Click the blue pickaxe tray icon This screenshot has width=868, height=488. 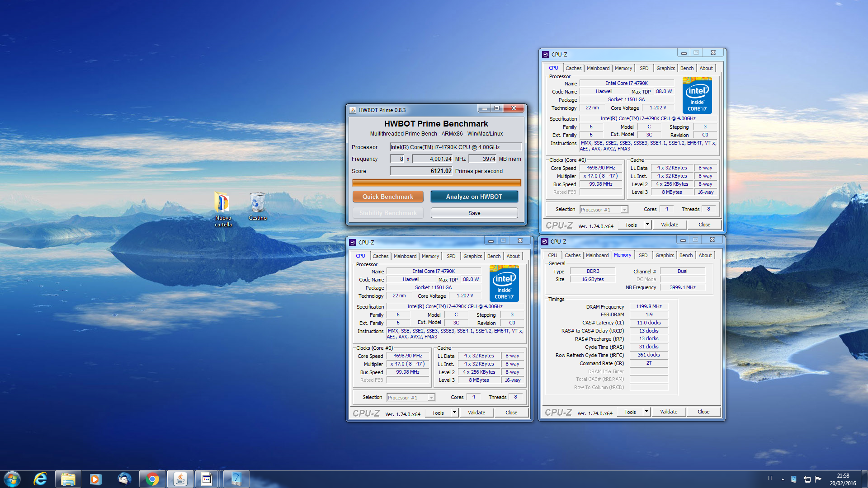coord(793,479)
